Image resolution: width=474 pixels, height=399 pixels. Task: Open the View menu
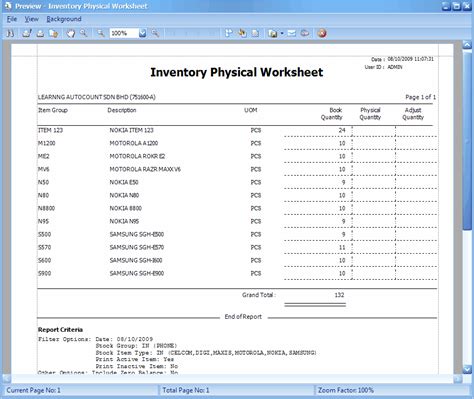32,19
